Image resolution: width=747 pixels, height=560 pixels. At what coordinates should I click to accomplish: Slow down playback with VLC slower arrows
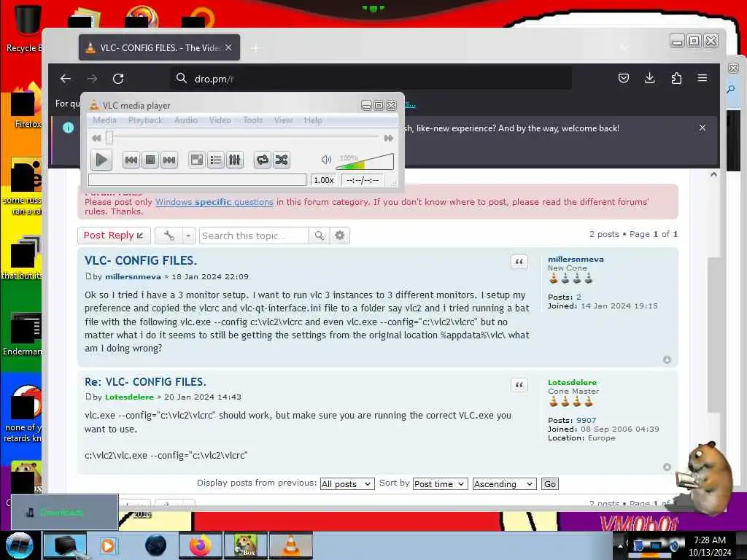[x=97, y=138]
